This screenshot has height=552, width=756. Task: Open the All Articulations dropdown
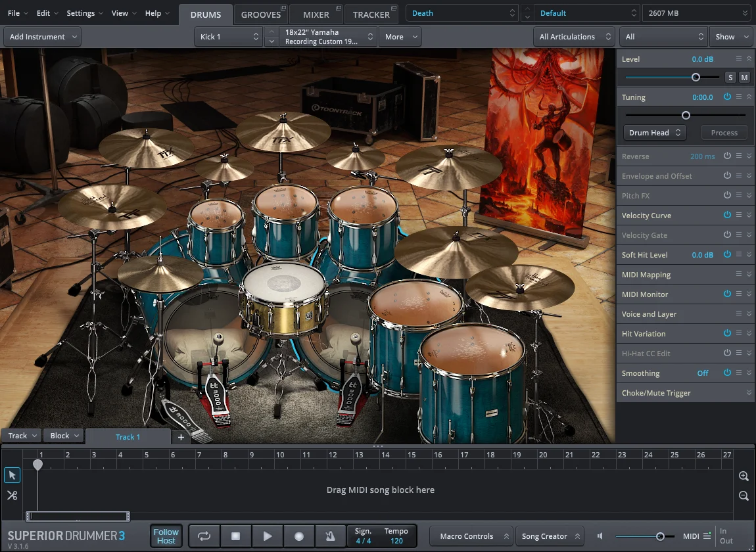tap(575, 37)
